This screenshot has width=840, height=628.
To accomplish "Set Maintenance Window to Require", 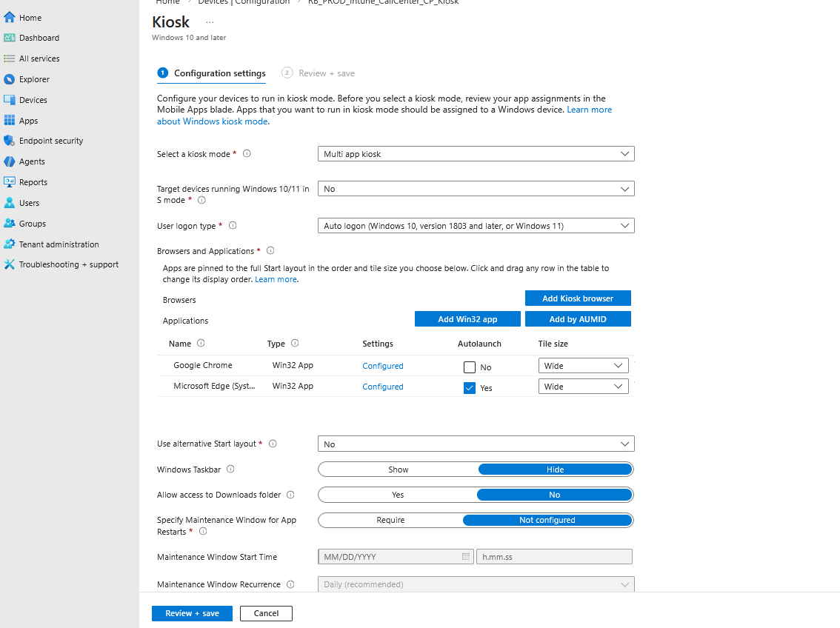I will 390,520.
